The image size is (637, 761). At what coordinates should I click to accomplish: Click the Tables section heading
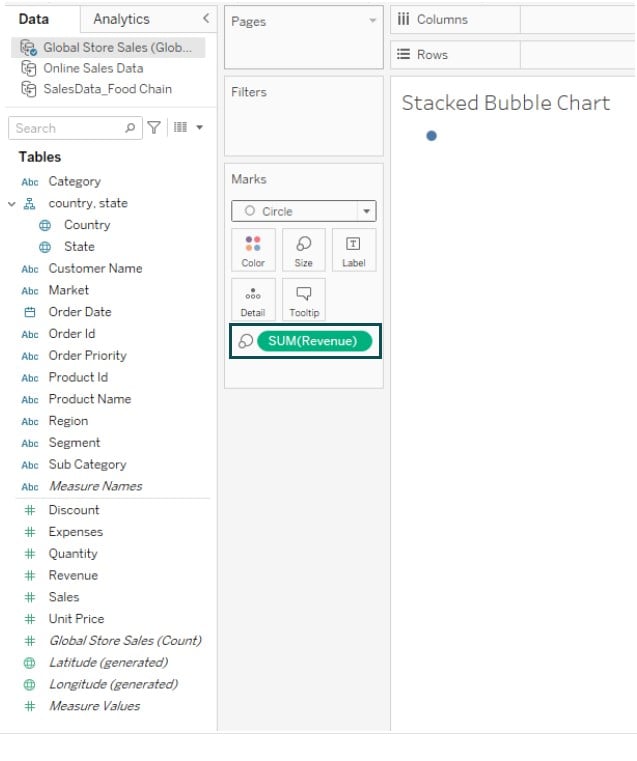[x=40, y=157]
